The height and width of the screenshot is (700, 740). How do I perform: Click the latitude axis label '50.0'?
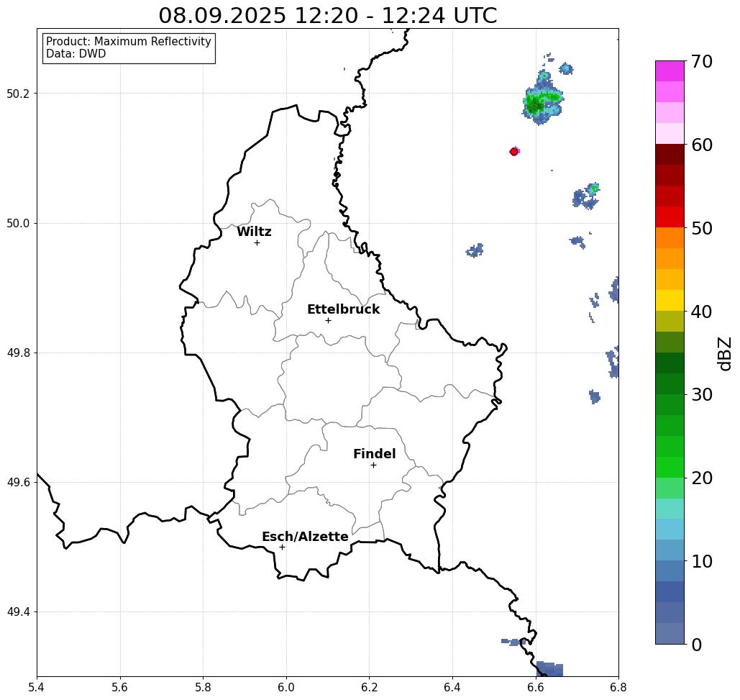pos(17,223)
